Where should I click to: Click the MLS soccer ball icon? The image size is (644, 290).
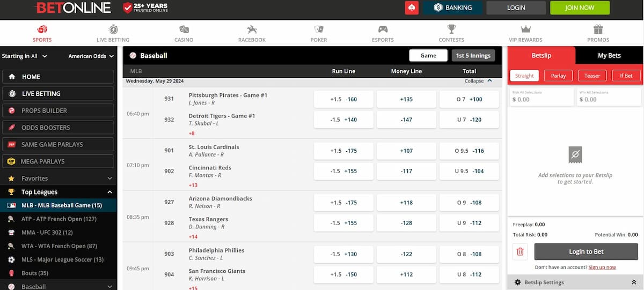click(x=11, y=259)
